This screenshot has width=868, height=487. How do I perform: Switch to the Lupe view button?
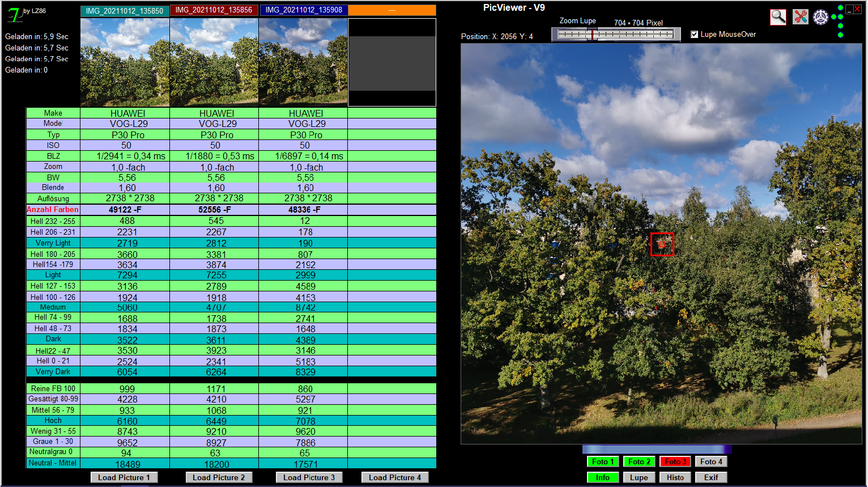click(x=639, y=477)
